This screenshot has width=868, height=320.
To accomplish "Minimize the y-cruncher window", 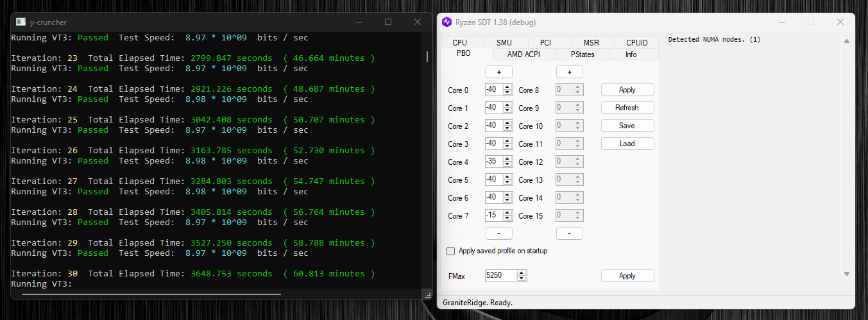I will 359,22.
